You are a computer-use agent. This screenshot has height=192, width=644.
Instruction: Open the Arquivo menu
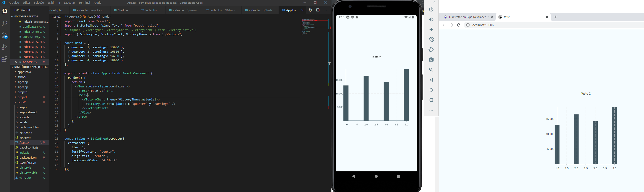click(x=14, y=3)
